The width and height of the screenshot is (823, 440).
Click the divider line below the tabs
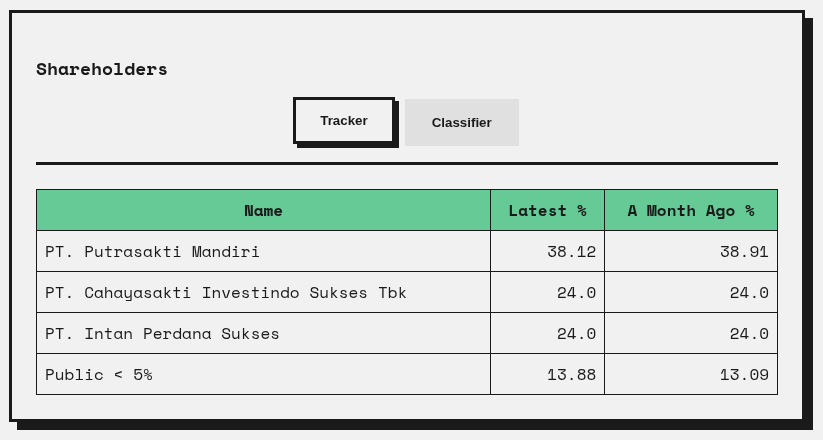point(406,163)
